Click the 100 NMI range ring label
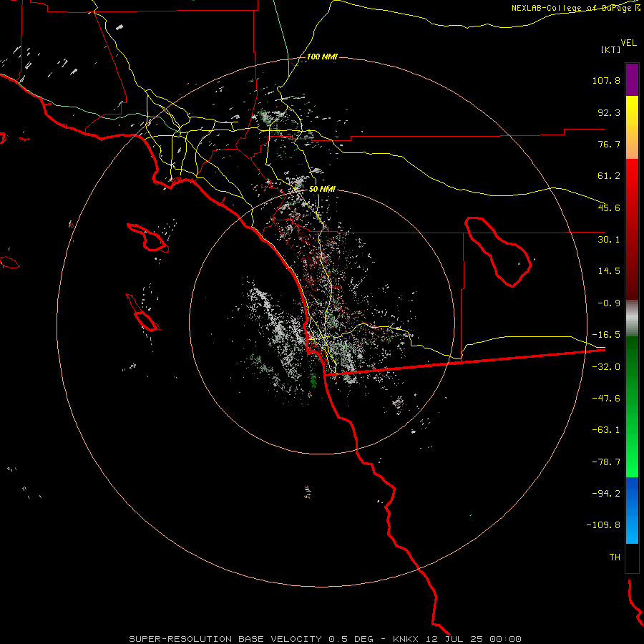Screen dimensions: 644x644 [322, 57]
